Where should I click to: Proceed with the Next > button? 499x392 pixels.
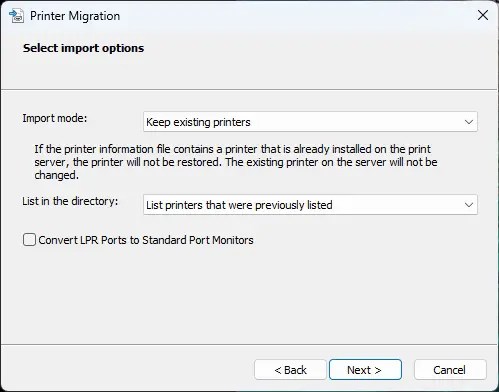click(x=365, y=370)
